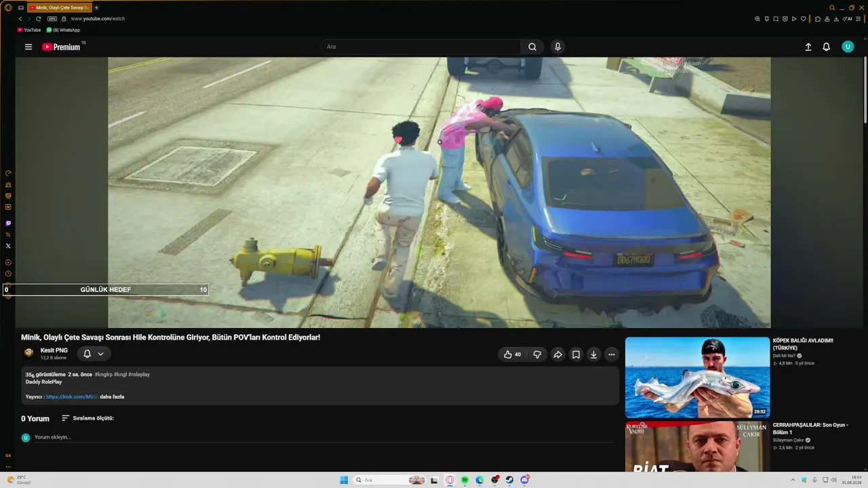
Task: Toggle channel notification bell for Kesit PNG
Action: click(87, 354)
